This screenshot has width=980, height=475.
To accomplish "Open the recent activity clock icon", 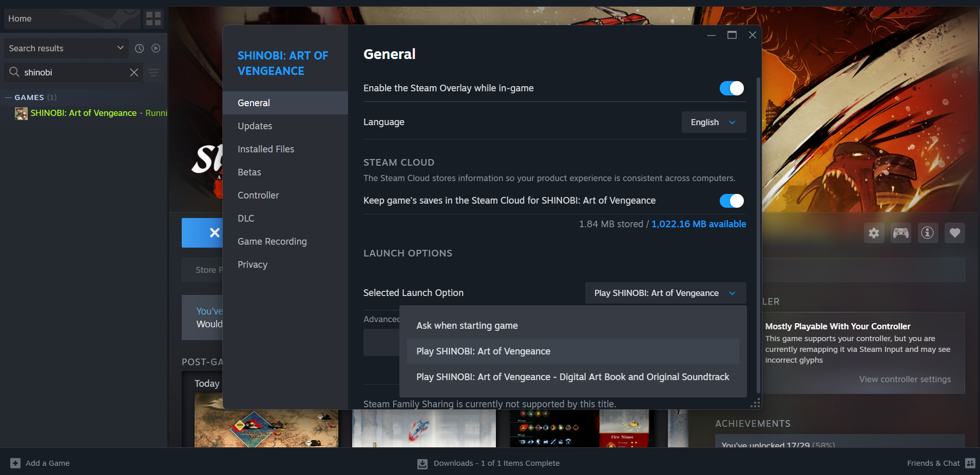I will coord(139,48).
